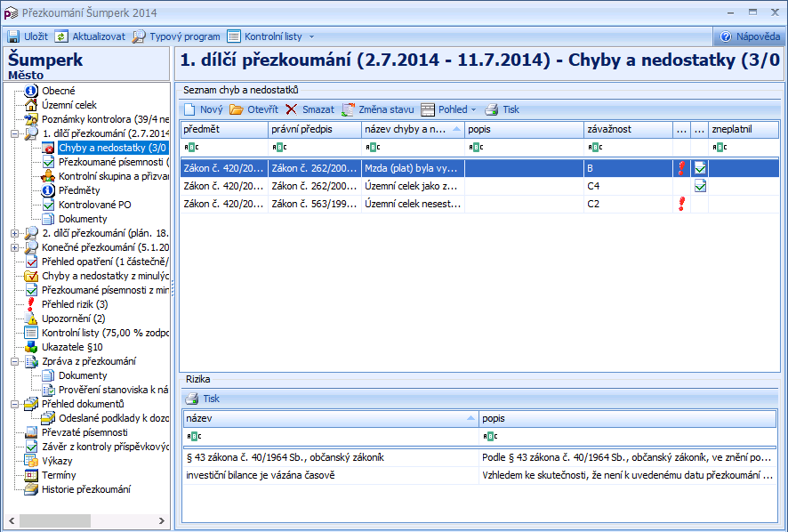Click Tisk printer icon in Seznam chyb toolbar
The height and width of the screenshot is (532, 788).
pyautogui.click(x=492, y=109)
